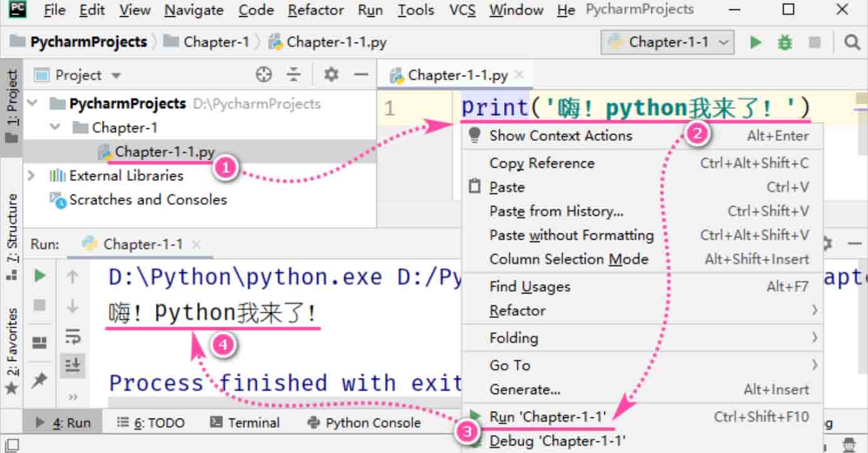Viewport: 868px width, 453px height.
Task: Close the Chapter-1-1.py editor tab
Action: [519, 75]
